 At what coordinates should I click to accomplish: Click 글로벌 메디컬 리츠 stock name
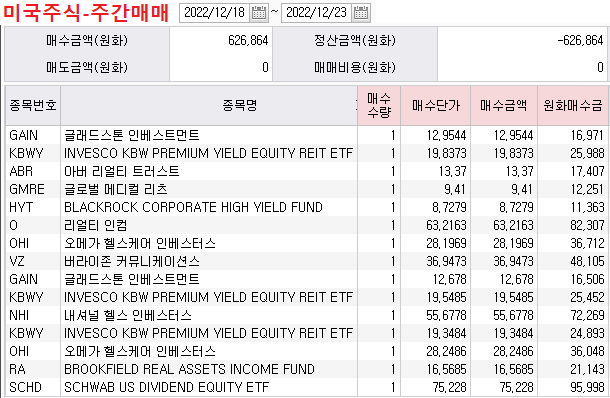tap(116, 189)
